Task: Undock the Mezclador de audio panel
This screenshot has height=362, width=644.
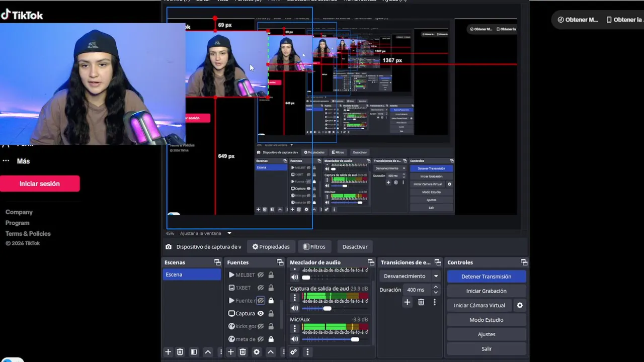Action: [371, 262]
